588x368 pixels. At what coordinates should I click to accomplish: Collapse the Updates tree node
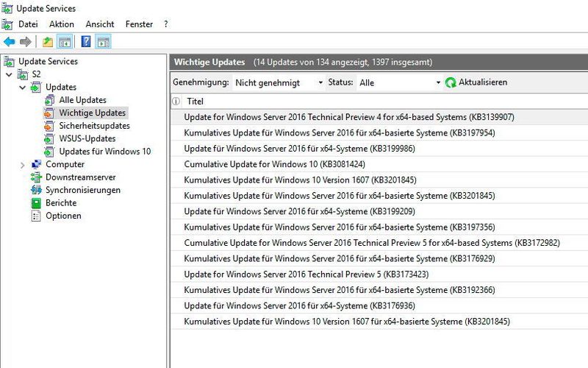(x=23, y=88)
